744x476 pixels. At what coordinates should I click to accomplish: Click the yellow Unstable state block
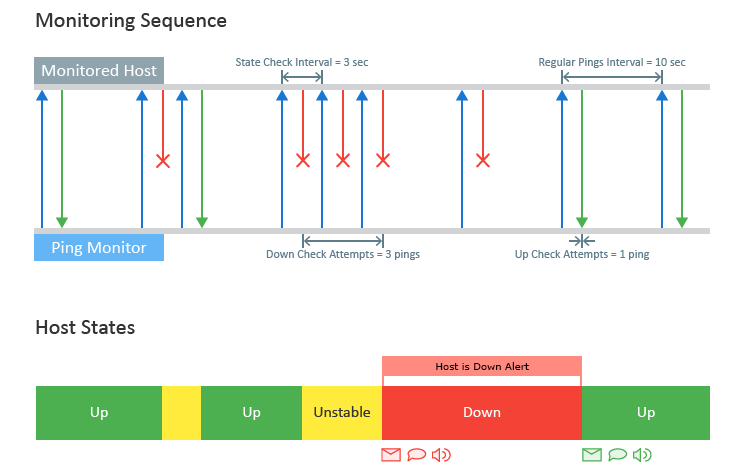(342, 412)
